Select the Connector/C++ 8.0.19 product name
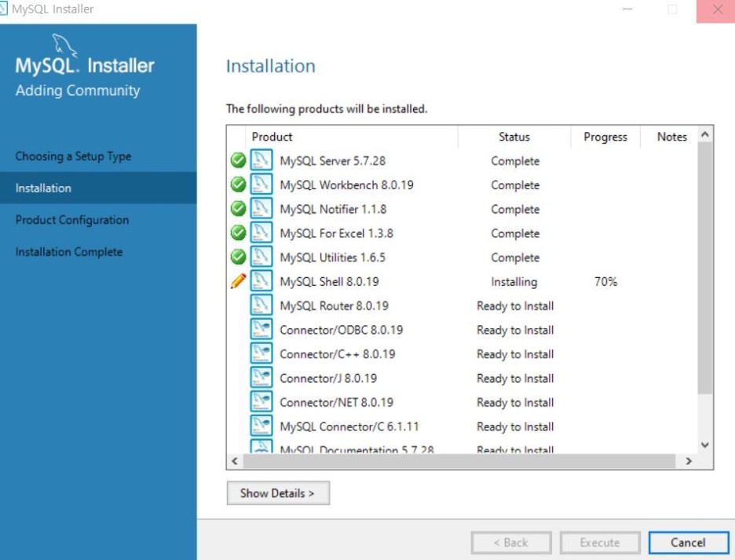The height and width of the screenshot is (560, 735). pyautogui.click(x=338, y=354)
